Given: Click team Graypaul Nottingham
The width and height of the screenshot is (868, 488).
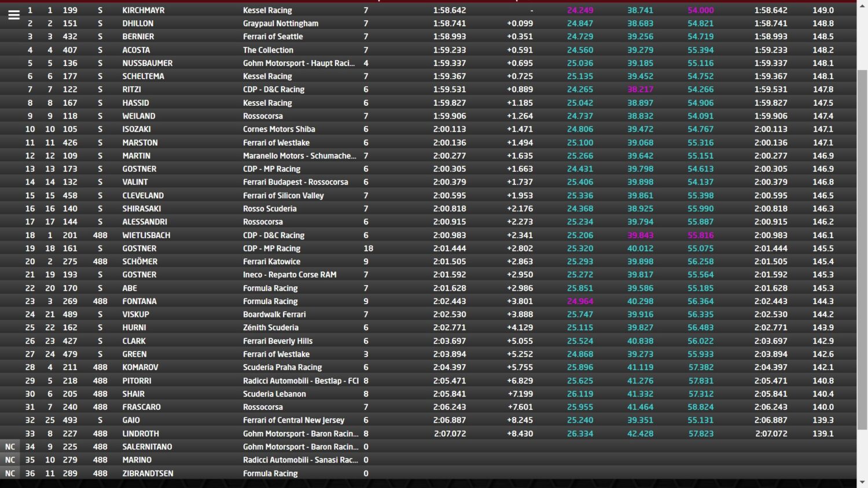Looking at the screenshot, I should pos(281,24).
